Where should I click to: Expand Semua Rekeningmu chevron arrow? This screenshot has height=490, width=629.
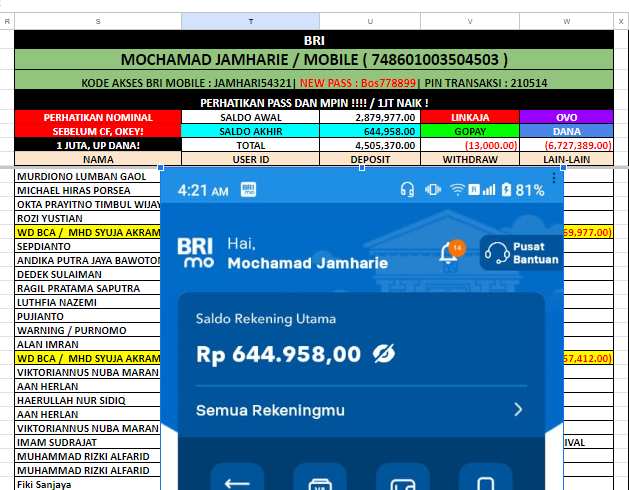coord(518,410)
